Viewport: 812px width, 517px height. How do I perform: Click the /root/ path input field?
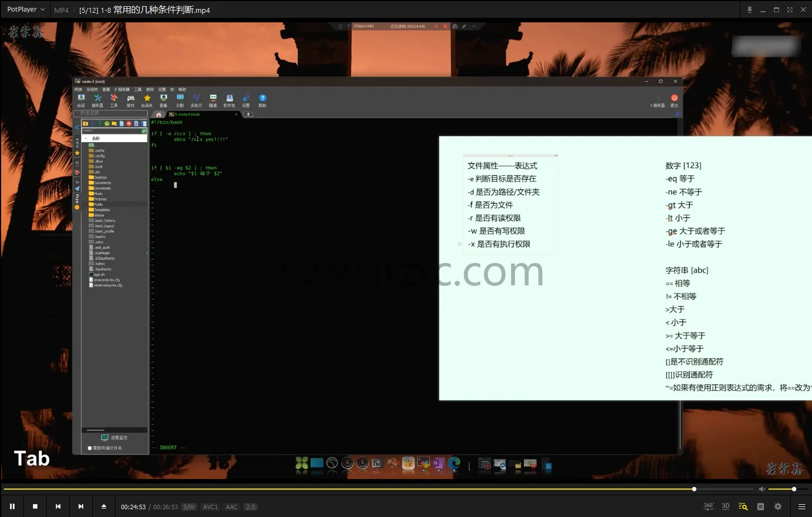[x=112, y=130]
